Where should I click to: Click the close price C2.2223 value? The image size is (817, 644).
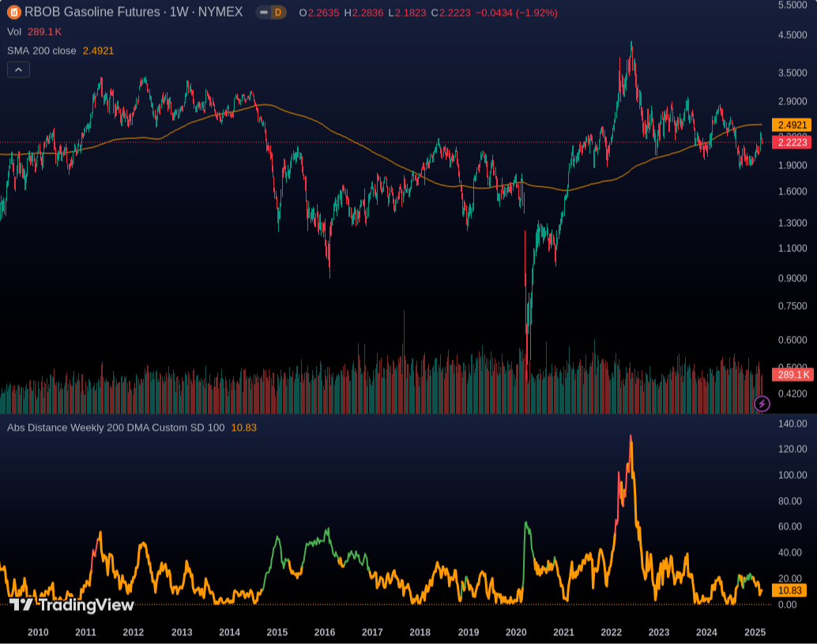click(x=450, y=13)
